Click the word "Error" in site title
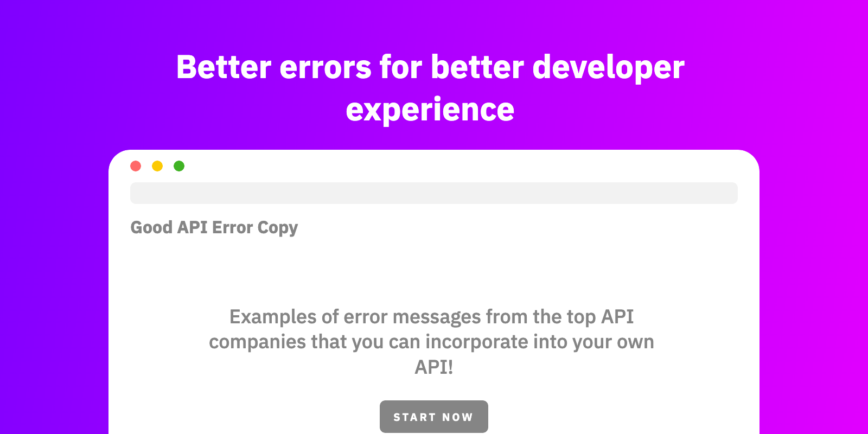The width and height of the screenshot is (868, 434). pos(232,227)
